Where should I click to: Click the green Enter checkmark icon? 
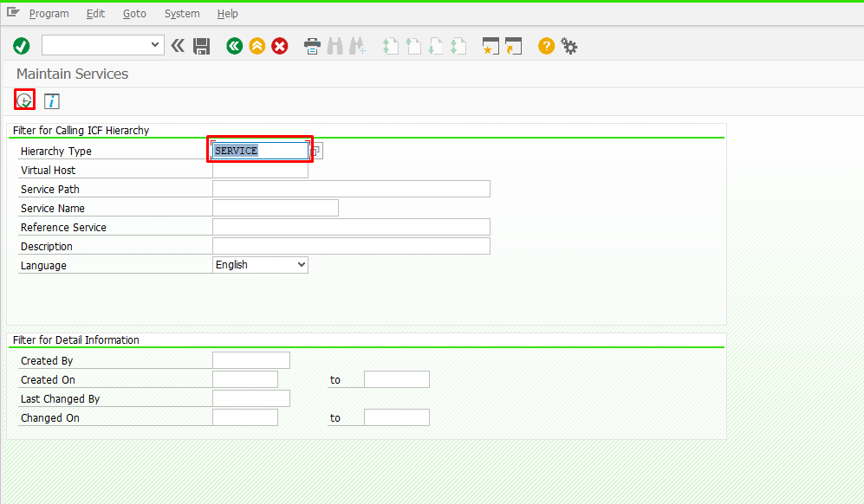pyautogui.click(x=21, y=45)
